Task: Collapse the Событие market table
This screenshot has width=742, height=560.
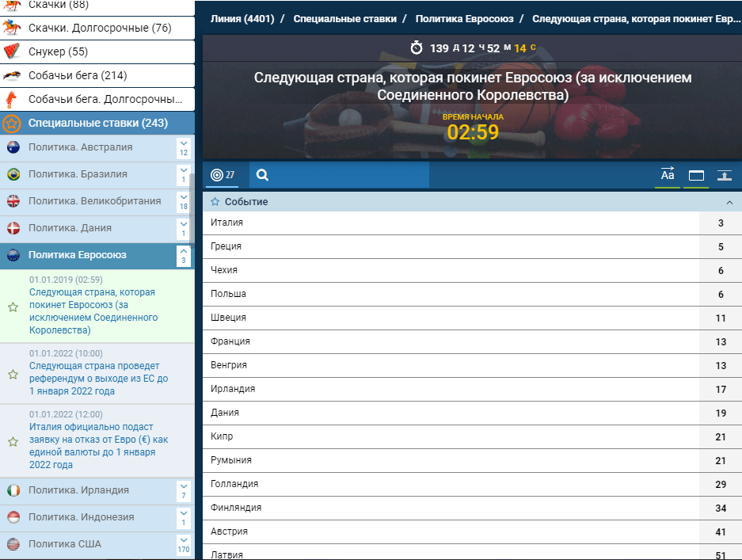Action: click(x=729, y=202)
